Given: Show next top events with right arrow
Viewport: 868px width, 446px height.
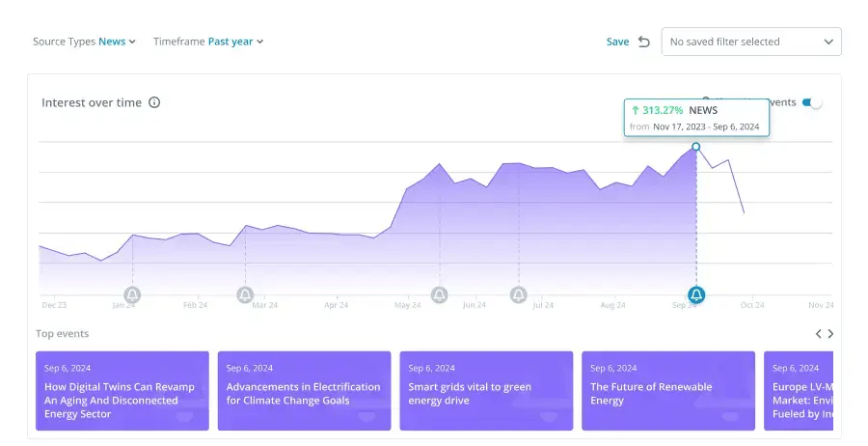Looking at the screenshot, I should tap(830, 334).
